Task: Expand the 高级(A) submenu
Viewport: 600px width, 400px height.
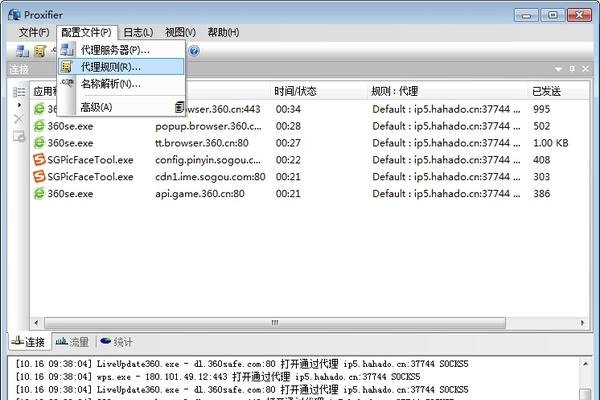Action: click(x=96, y=107)
